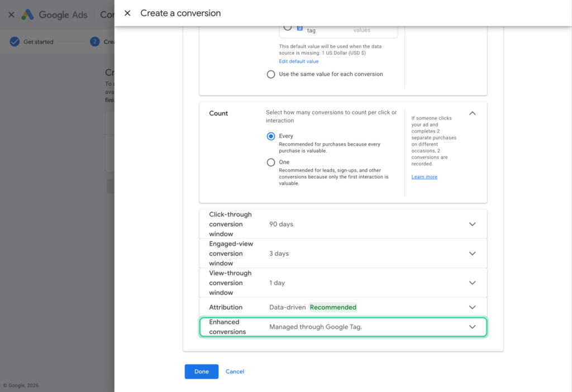The width and height of the screenshot is (572, 392).
Task: Open Learn more link in Count section
Action: (425, 177)
